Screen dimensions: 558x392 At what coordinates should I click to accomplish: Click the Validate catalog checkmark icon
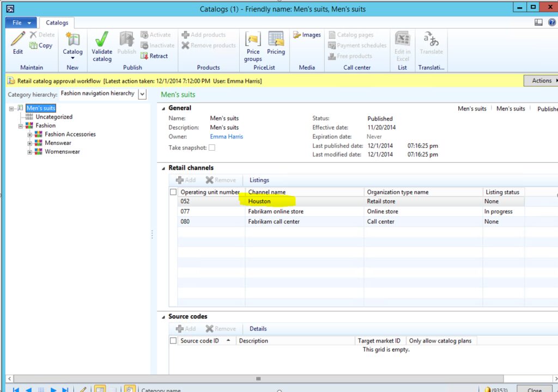(x=101, y=40)
